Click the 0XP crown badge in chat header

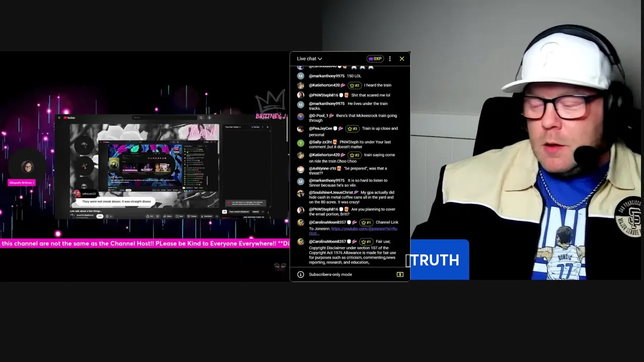click(x=375, y=59)
